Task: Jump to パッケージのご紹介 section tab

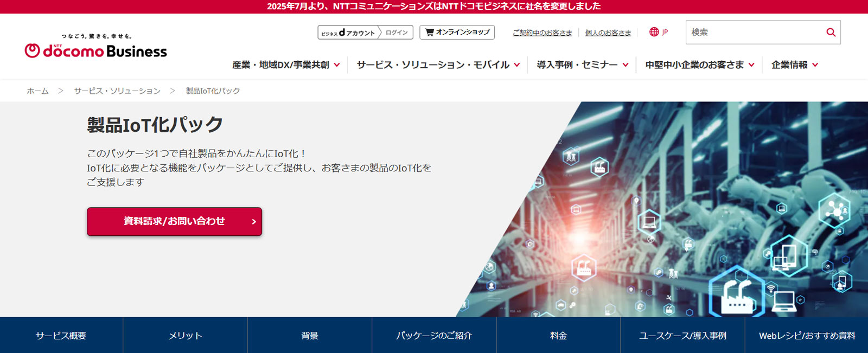Action: pyautogui.click(x=434, y=336)
